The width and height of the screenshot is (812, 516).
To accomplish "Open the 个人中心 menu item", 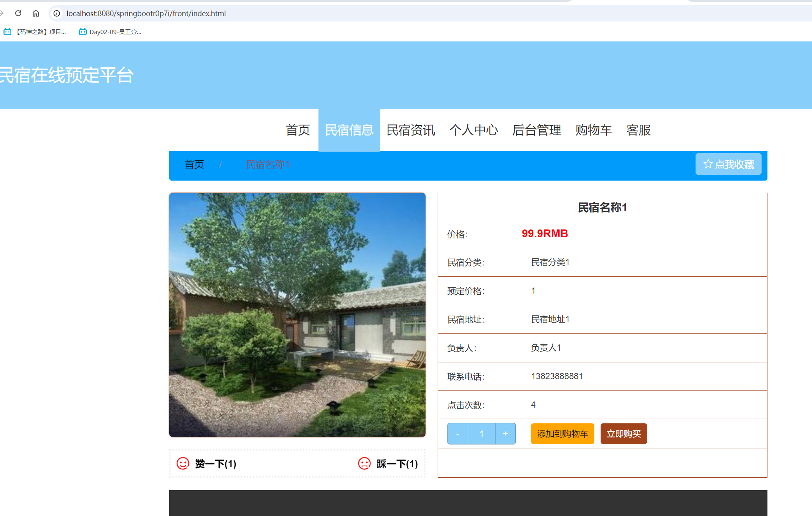I will (x=474, y=130).
